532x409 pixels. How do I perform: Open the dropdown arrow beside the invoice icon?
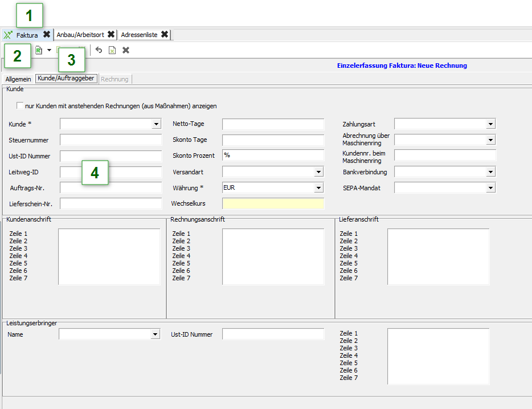pos(49,50)
